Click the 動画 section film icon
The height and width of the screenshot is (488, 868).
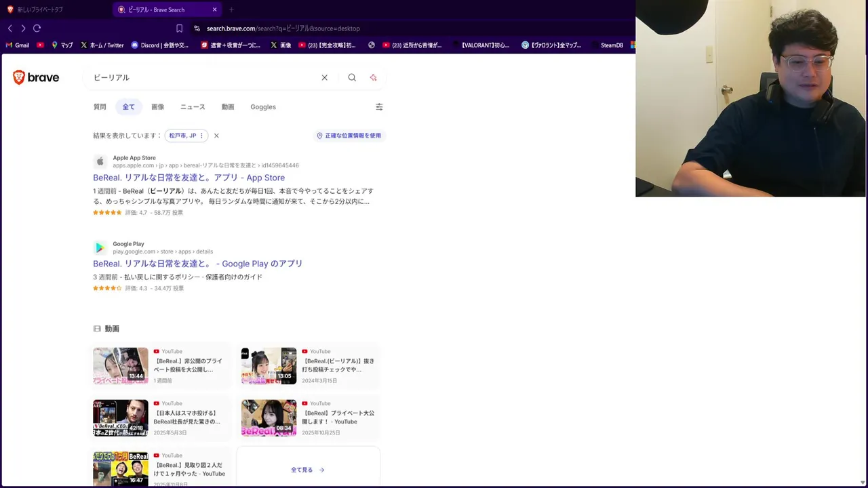97,329
